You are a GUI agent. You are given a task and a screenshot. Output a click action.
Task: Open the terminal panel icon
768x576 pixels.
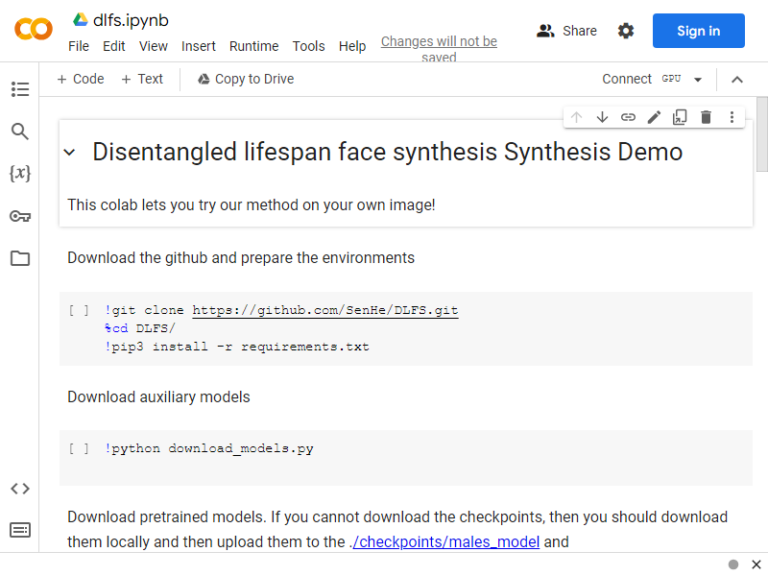20,530
